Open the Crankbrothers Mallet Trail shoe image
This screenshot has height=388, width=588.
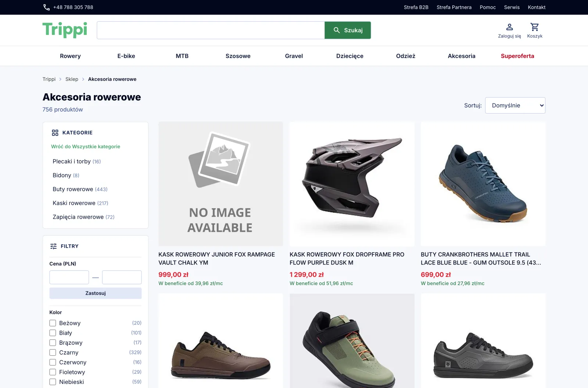tap(483, 184)
